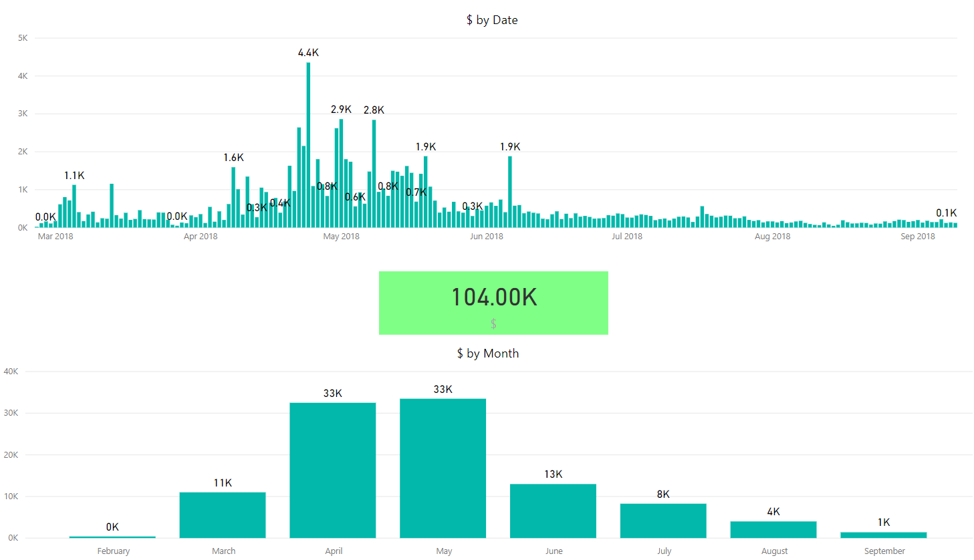The image size is (974, 560).
Task: Select the 2.8K daily bar in May
Action: [374, 174]
